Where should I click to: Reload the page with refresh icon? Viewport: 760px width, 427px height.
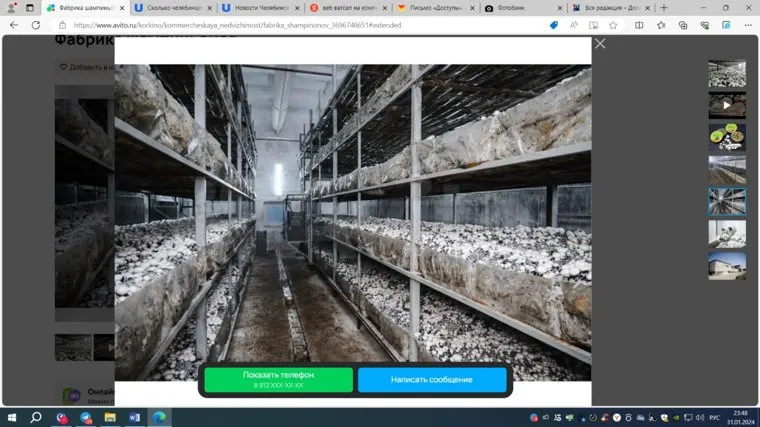(x=40, y=25)
